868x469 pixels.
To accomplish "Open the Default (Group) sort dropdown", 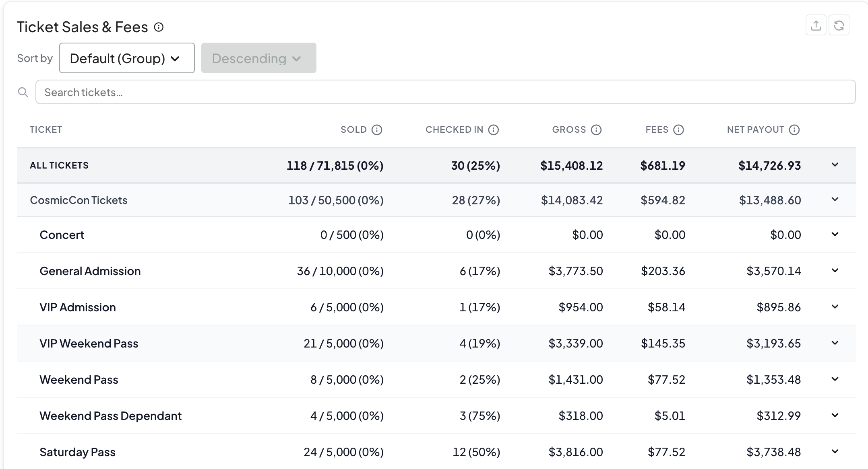I will pos(127,58).
